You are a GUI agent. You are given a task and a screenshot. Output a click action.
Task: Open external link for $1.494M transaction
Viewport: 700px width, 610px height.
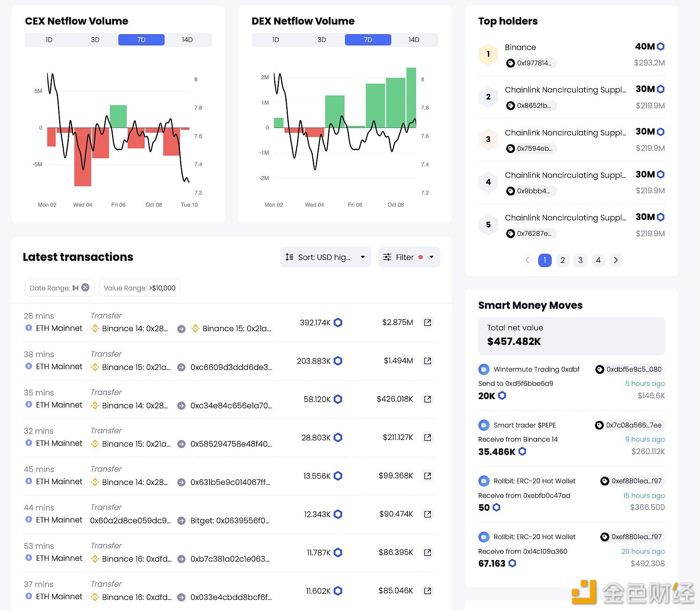(x=427, y=361)
